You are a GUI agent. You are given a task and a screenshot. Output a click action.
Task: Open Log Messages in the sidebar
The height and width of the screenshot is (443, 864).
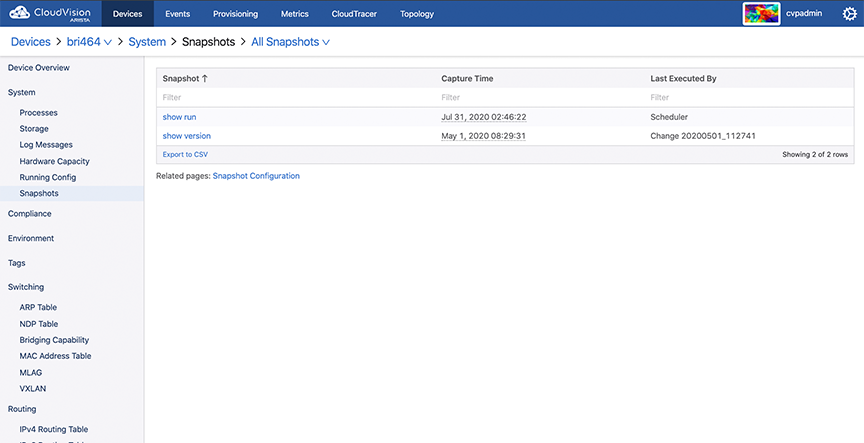coord(46,144)
